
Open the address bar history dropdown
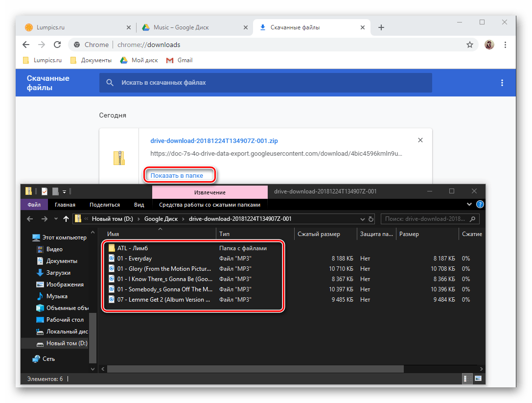click(x=362, y=219)
